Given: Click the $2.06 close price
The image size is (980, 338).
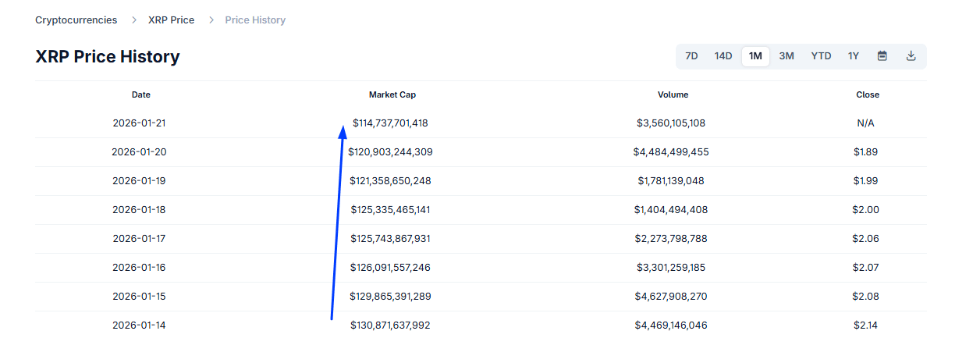Looking at the screenshot, I should click(866, 239).
